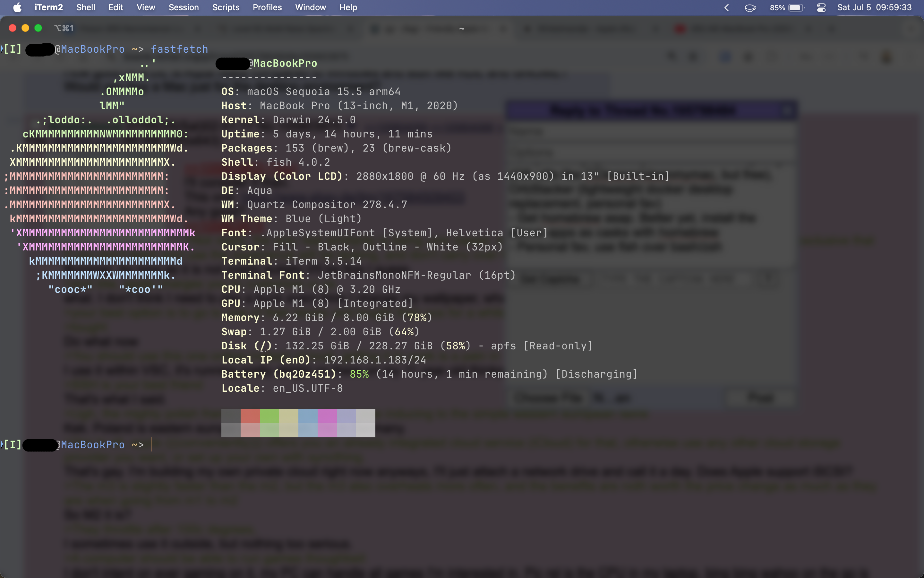Click the 'Shell: fish 4.0.2' line
This screenshot has width=924, height=578.
[x=276, y=162]
